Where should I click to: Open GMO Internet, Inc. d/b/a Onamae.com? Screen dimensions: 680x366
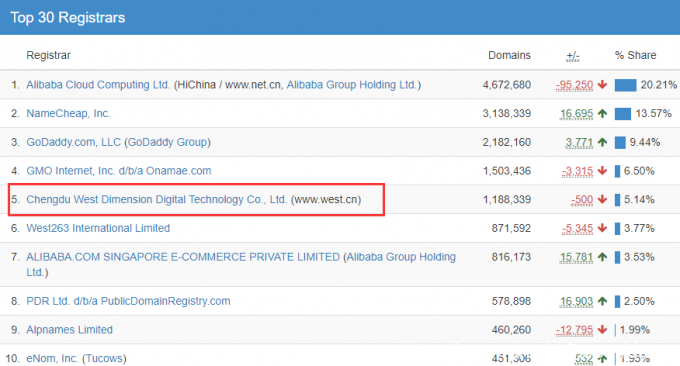click(119, 171)
